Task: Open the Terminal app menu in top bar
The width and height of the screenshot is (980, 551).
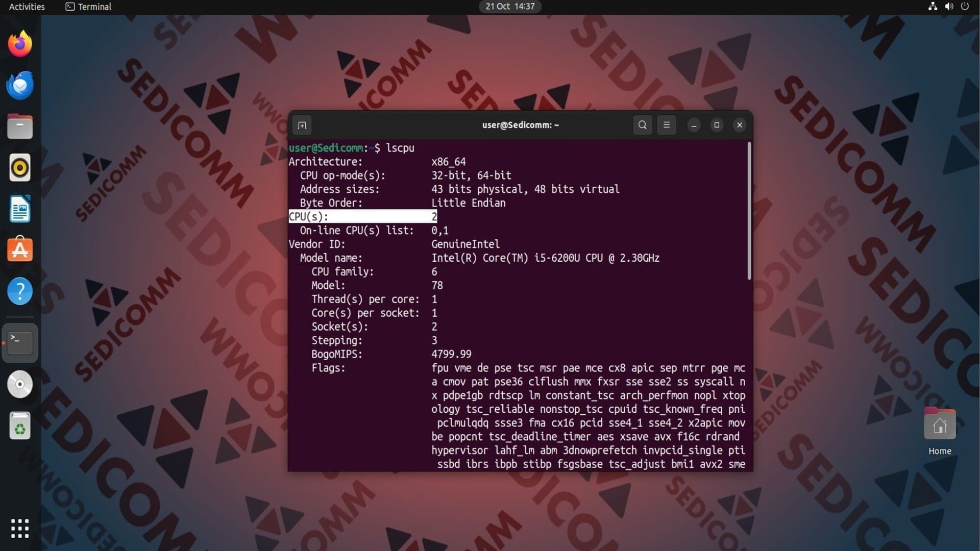Action: [88, 7]
